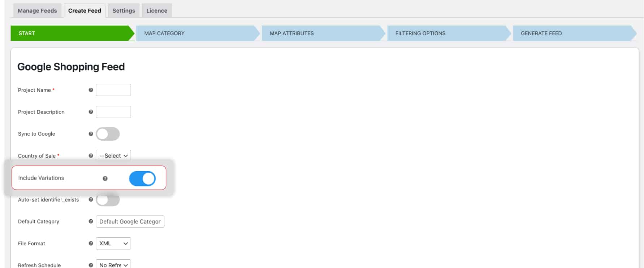Expand the File Format XML dropdown

pyautogui.click(x=113, y=243)
